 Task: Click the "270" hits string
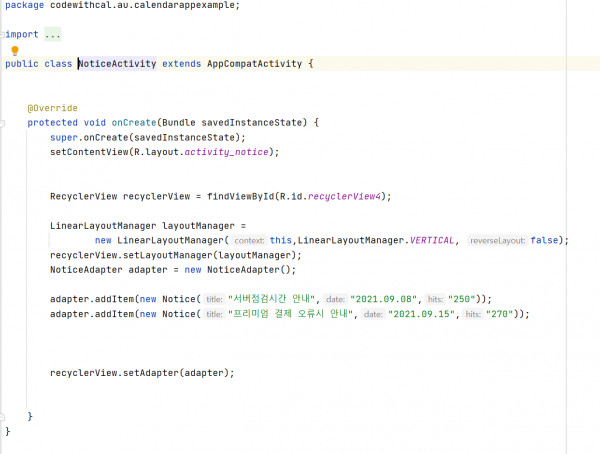point(499,314)
